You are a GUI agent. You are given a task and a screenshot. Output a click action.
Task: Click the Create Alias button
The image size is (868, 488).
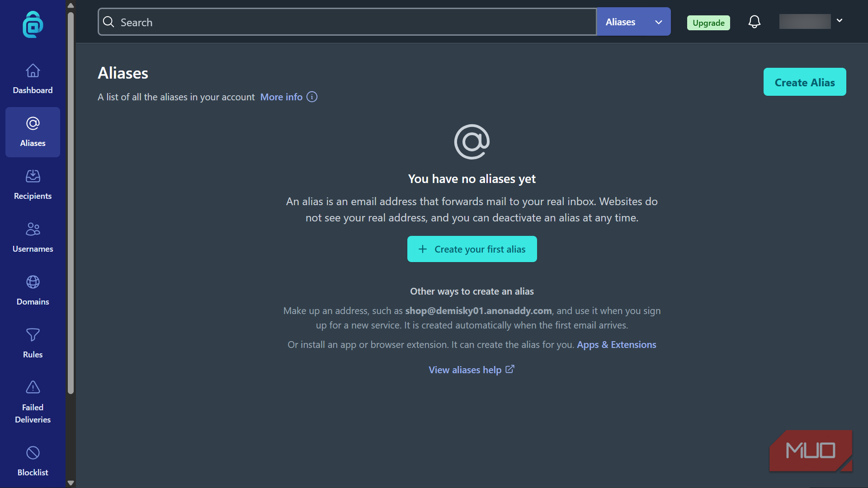tap(805, 82)
